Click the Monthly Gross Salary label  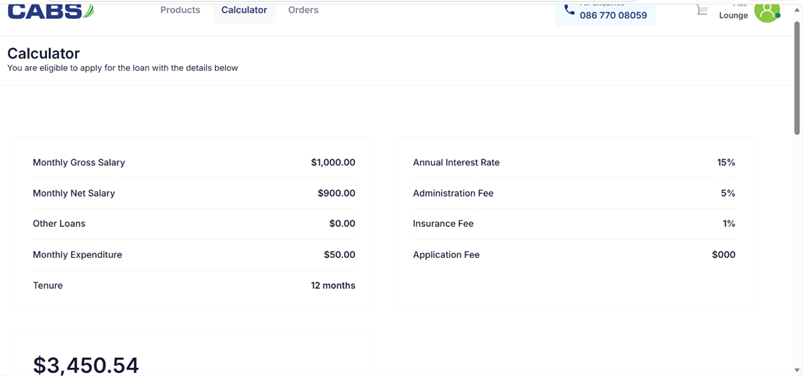pos(79,163)
